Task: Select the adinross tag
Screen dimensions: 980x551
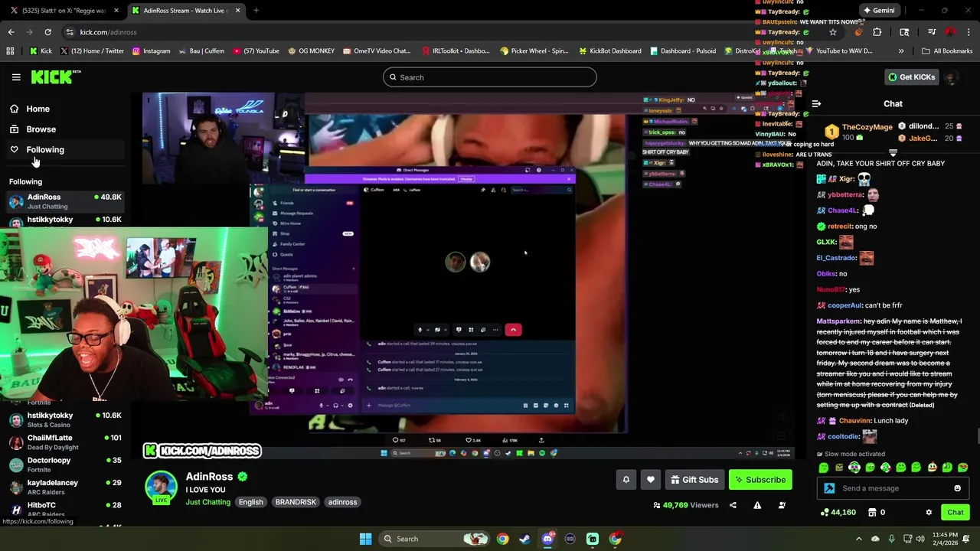Action: (x=342, y=502)
